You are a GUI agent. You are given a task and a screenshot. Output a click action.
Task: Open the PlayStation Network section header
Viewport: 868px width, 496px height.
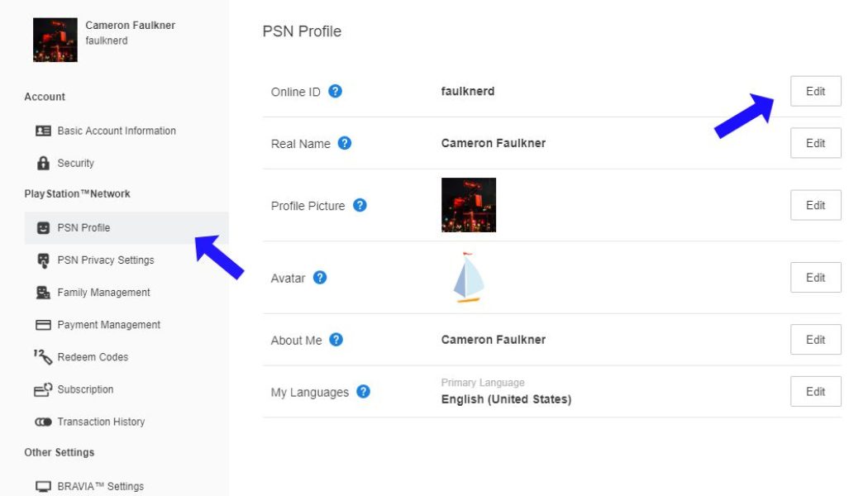76,193
